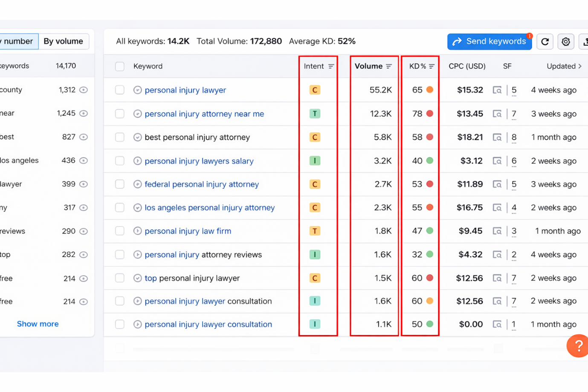Open SERP view icon for best personal injury attorney
Image resolution: width=588 pixels, height=392 pixels.
tap(497, 137)
